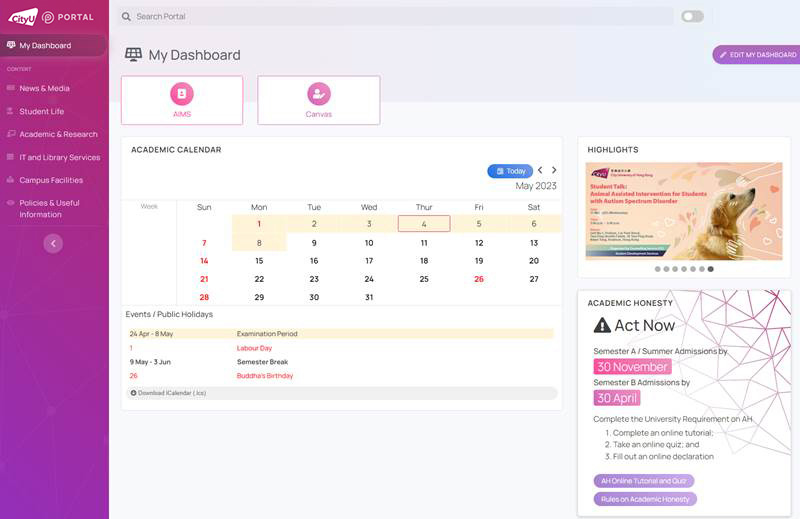Open Policies & Useful Information menu
This screenshot has width=800, height=519.
[x=49, y=208]
